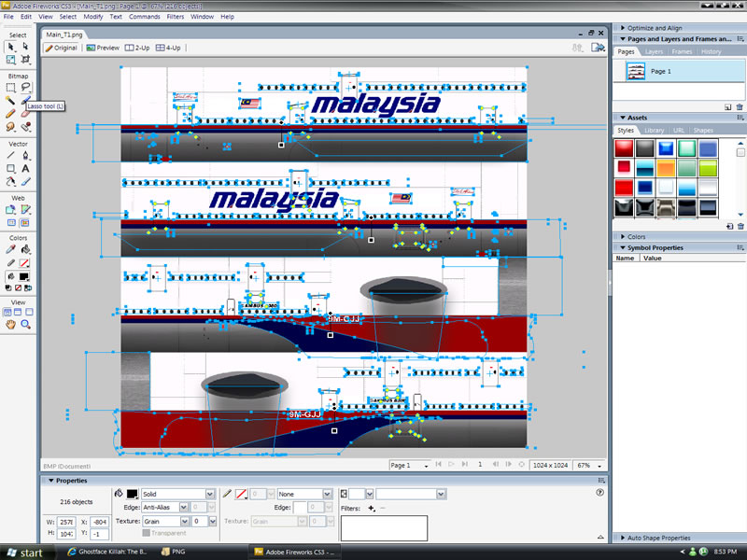Image resolution: width=747 pixels, height=560 pixels.
Task: Toggle the Transparent checkbox
Action: pos(147,533)
